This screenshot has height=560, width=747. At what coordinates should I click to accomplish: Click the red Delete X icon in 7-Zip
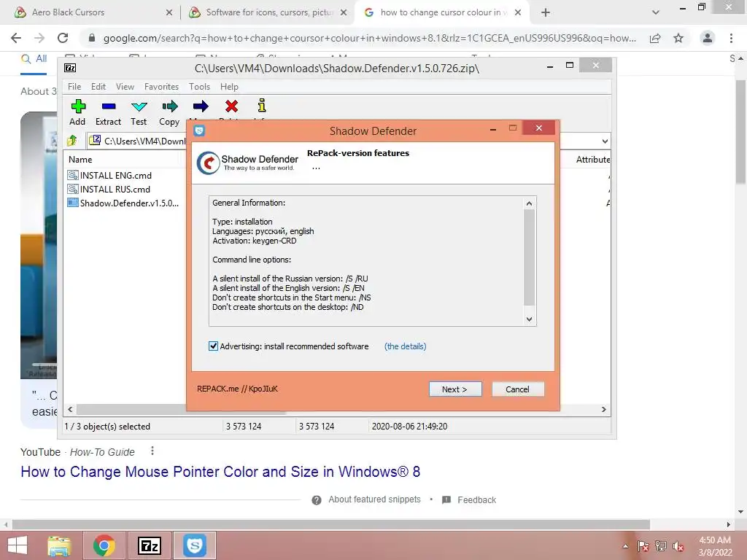coord(231,106)
